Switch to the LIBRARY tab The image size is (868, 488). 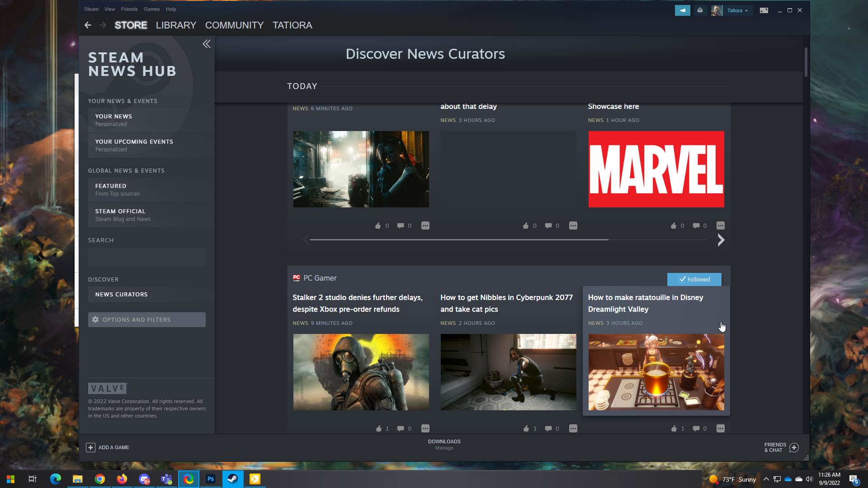pyautogui.click(x=176, y=25)
